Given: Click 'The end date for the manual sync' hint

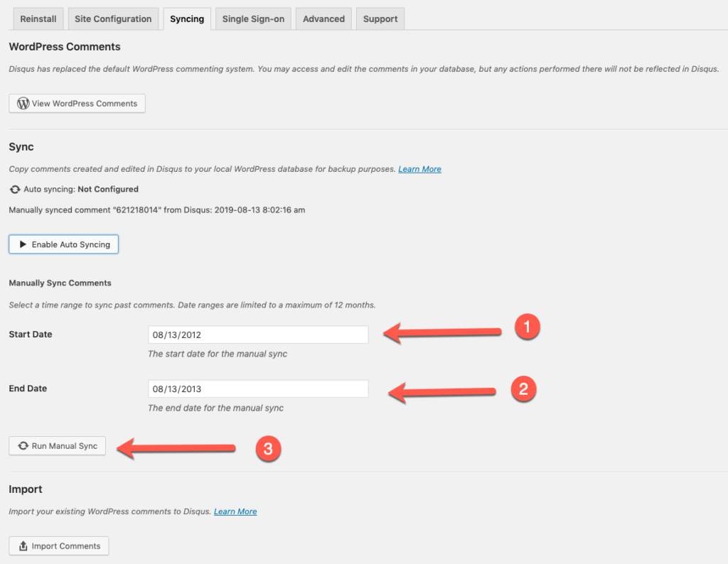Looking at the screenshot, I should coord(215,408).
